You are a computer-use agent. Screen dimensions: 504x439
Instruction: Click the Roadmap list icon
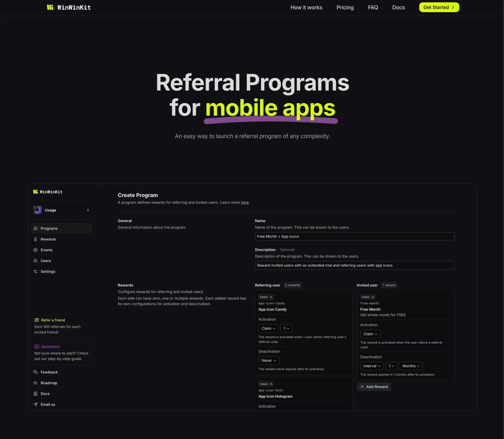[x=36, y=383]
